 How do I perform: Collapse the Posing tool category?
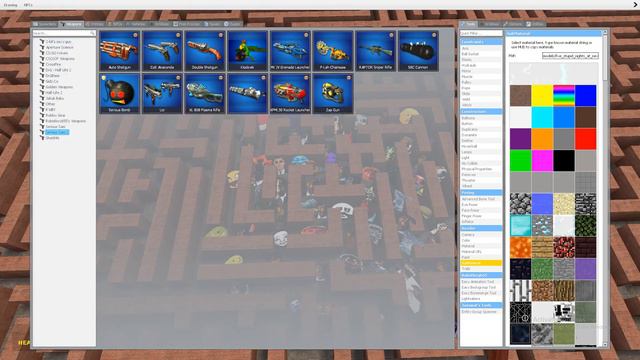(x=481, y=193)
